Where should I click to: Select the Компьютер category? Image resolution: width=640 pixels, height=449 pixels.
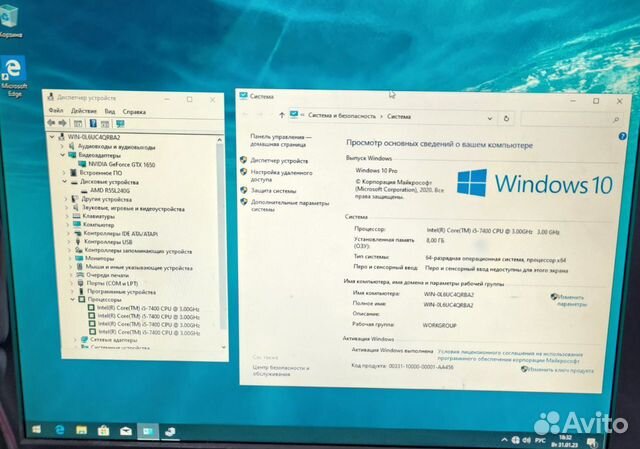(98, 225)
